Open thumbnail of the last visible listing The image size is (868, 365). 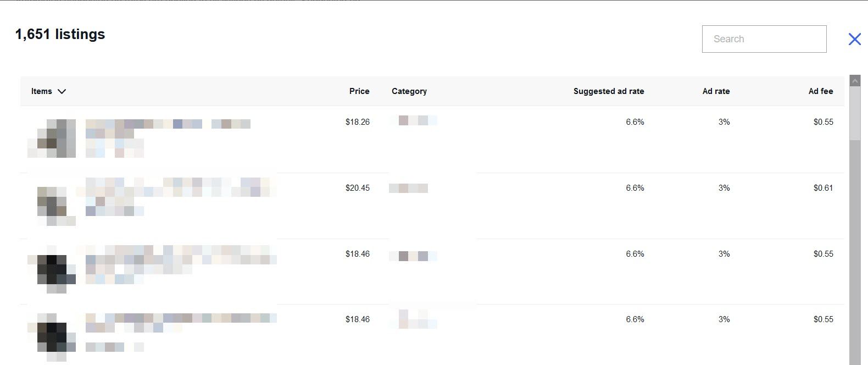coord(52,337)
